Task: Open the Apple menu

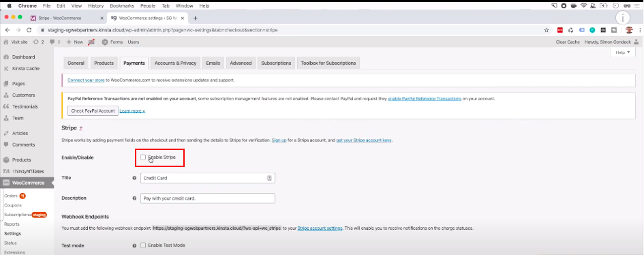Action: (x=9, y=5)
